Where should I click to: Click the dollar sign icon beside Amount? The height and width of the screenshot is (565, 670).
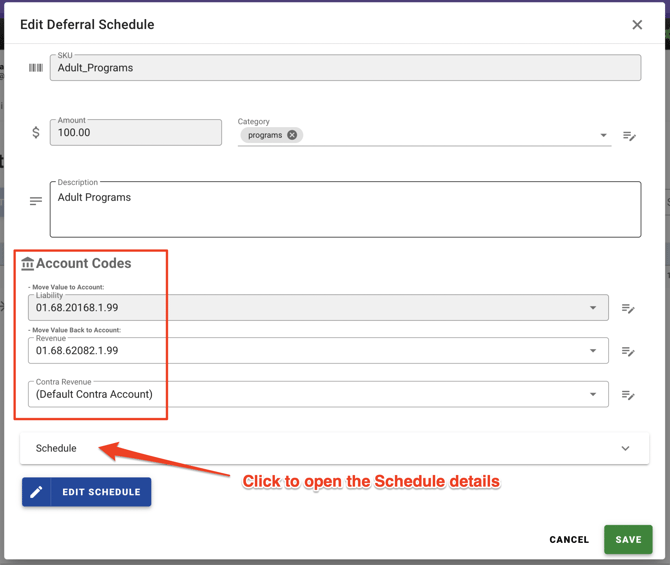coord(36,132)
